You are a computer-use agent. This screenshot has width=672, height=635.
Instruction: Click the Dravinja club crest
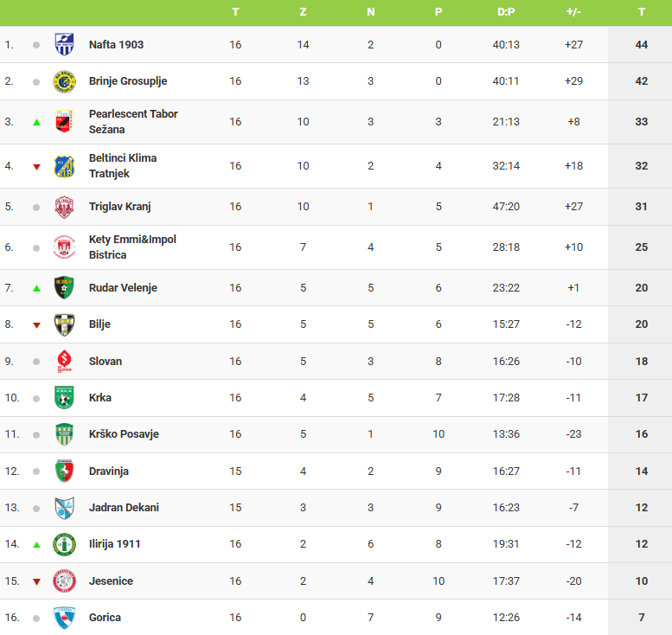[x=64, y=471]
